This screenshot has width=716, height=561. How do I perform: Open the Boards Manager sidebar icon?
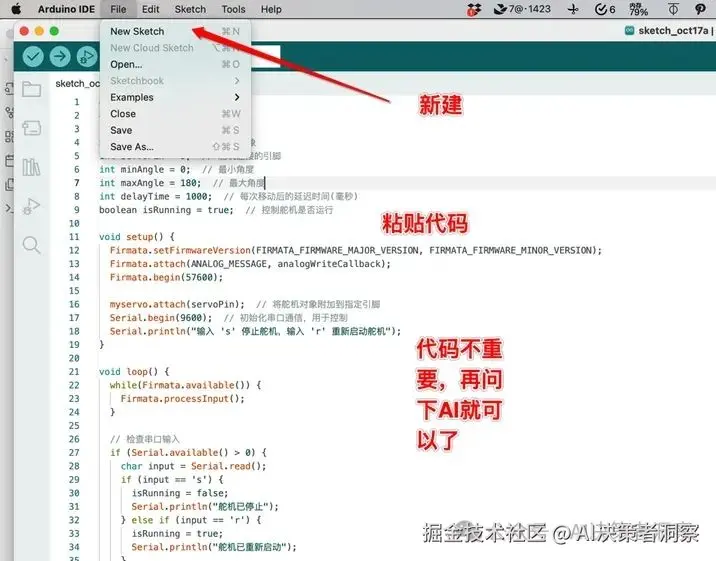32,127
